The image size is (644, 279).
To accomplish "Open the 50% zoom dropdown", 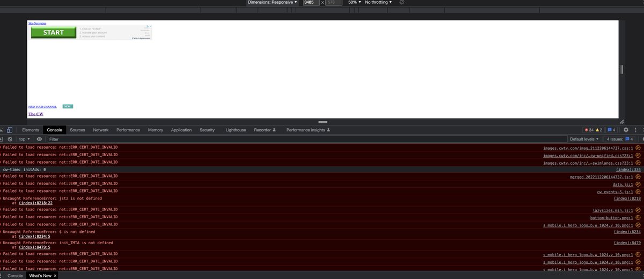I will click(354, 2).
